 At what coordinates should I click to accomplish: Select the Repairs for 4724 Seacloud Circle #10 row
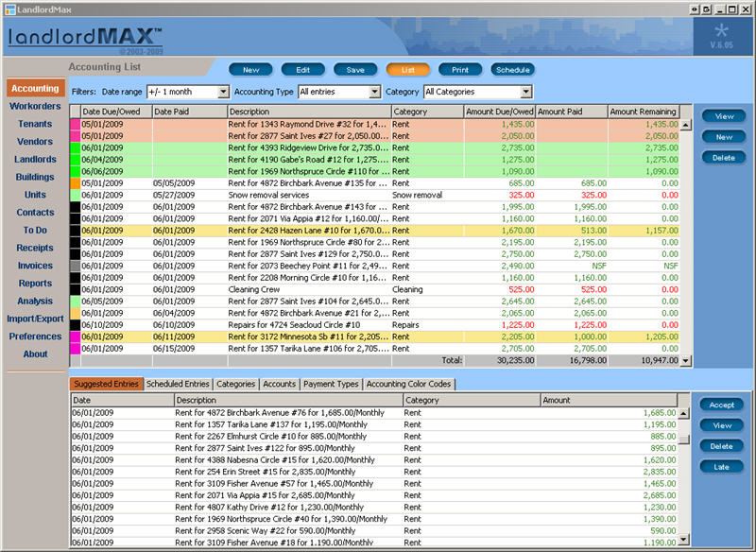pyautogui.click(x=374, y=325)
